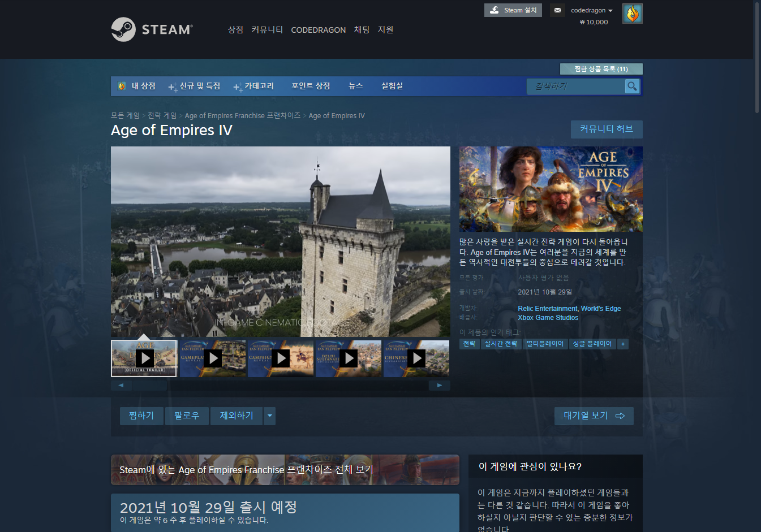Open the CODEDRAGON top menu

(318, 30)
